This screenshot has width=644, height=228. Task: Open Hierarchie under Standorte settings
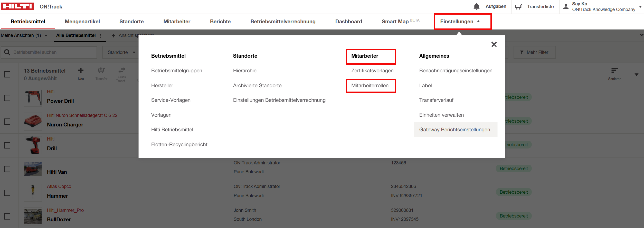[x=245, y=71]
